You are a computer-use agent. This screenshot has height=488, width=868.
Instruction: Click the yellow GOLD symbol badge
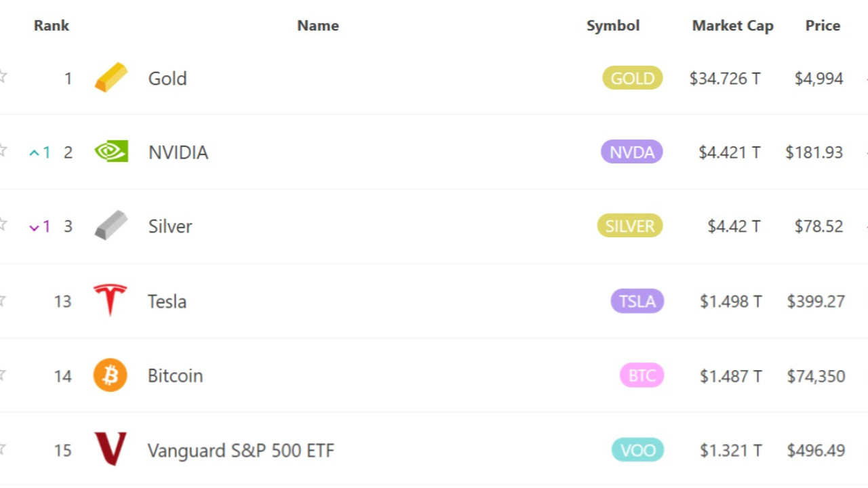pos(632,79)
